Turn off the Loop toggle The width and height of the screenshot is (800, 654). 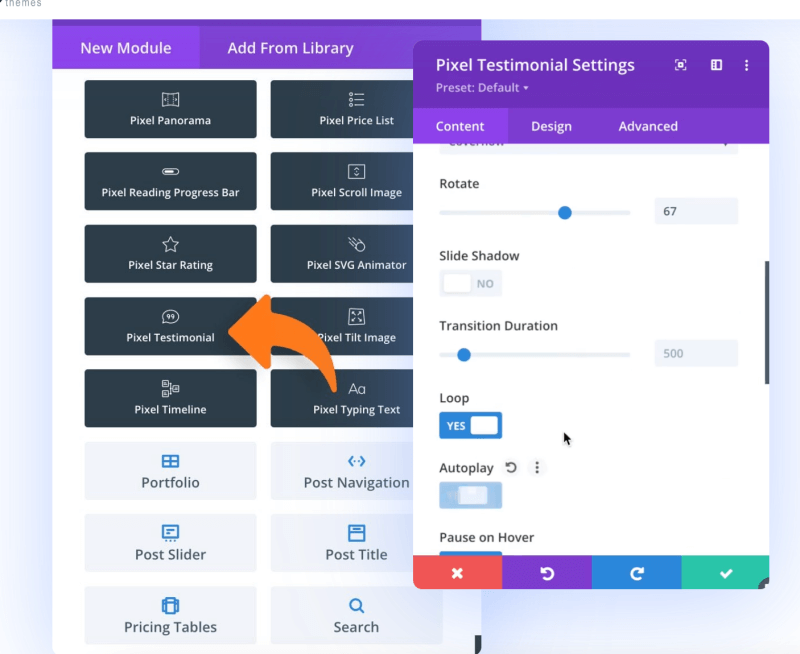pyautogui.click(x=470, y=425)
